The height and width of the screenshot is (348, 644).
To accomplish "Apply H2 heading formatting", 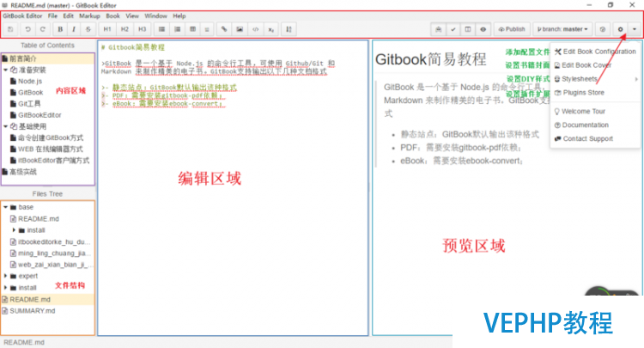I will pyautogui.click(x=125, y=29).
